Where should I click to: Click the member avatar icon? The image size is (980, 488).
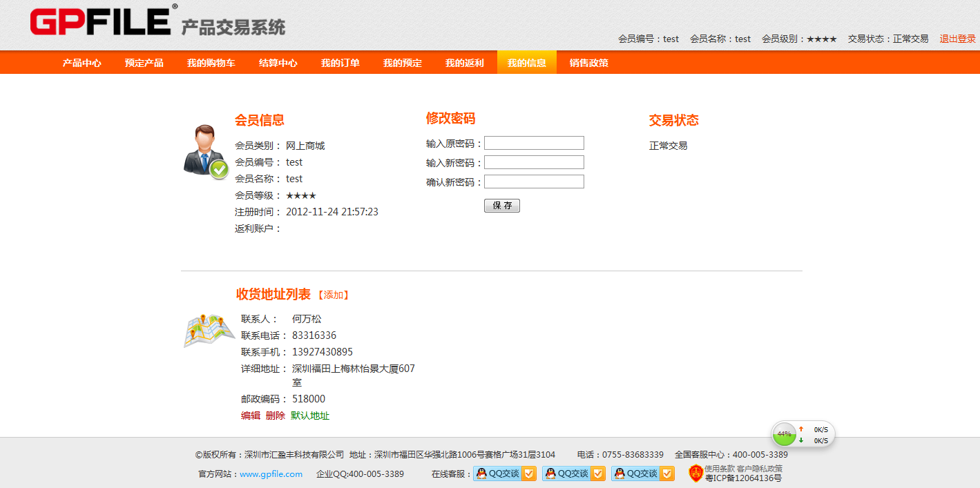click(205, 151)
